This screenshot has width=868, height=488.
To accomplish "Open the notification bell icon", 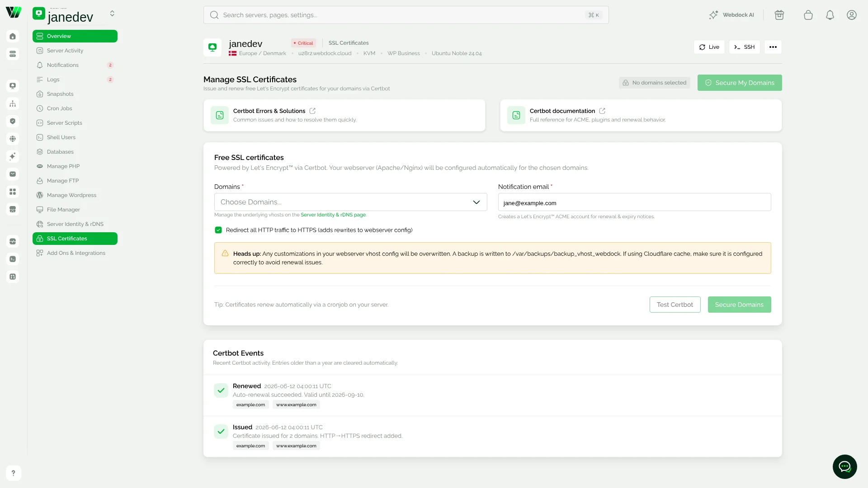I will coord(830,15).
